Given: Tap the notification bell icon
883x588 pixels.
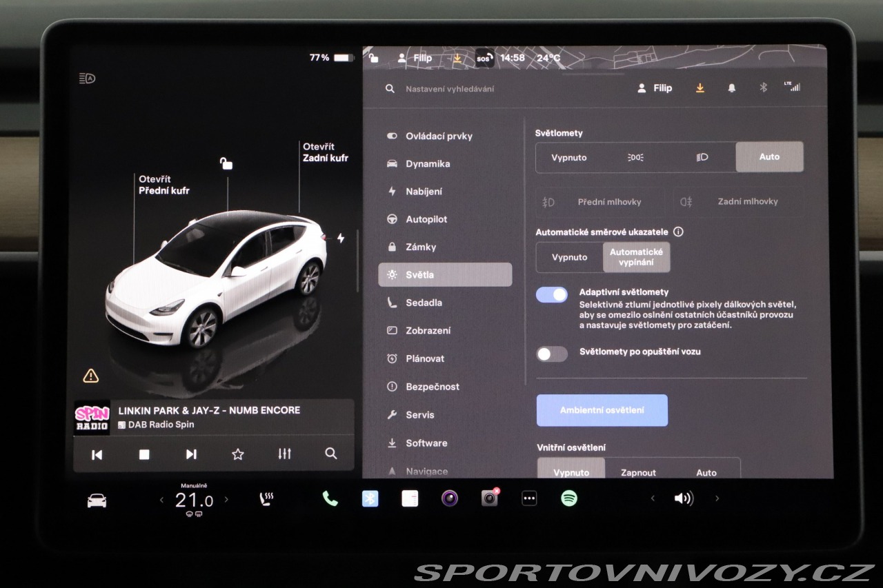Looking at the screenshot, I should click(x=732, y=88).
